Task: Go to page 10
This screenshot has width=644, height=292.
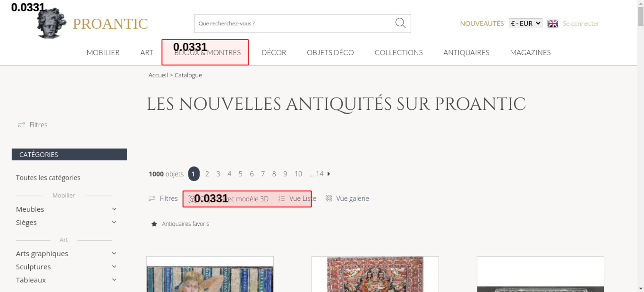Action: (x=298, y=174)
